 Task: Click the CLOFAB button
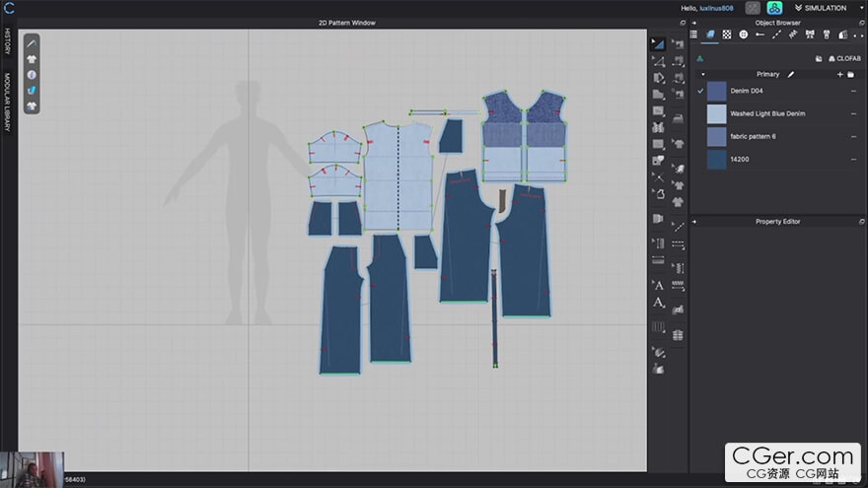pos(842,58)
